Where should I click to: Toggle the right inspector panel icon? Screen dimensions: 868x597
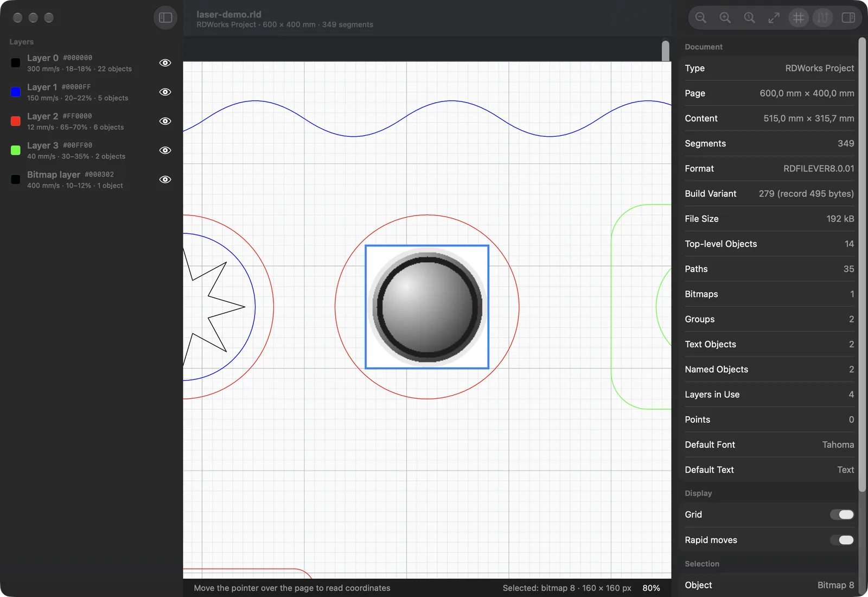click(x=848, y=18)
